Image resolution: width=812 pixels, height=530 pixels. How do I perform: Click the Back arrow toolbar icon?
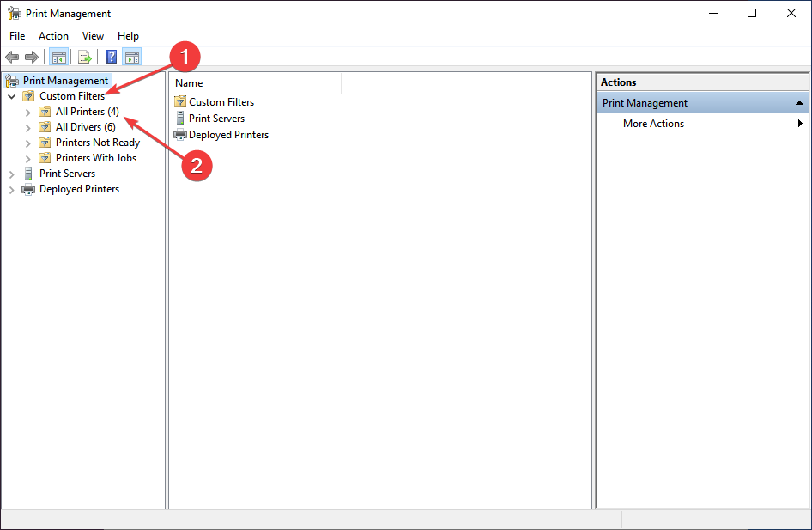(x=12, y=57)
